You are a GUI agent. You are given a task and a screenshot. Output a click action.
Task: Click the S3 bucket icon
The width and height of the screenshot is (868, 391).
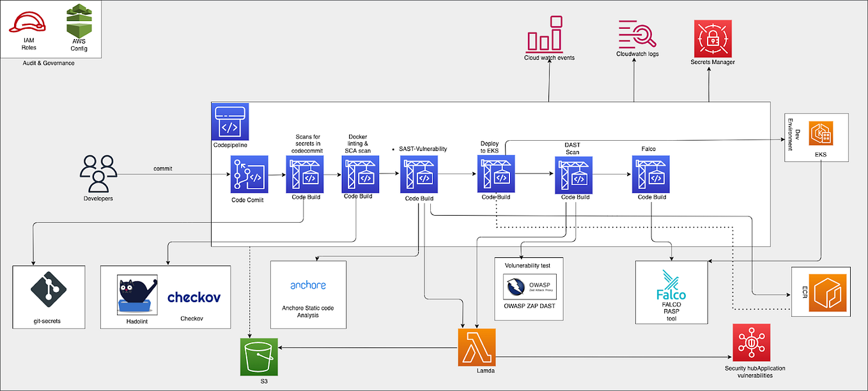coord(258,356)
